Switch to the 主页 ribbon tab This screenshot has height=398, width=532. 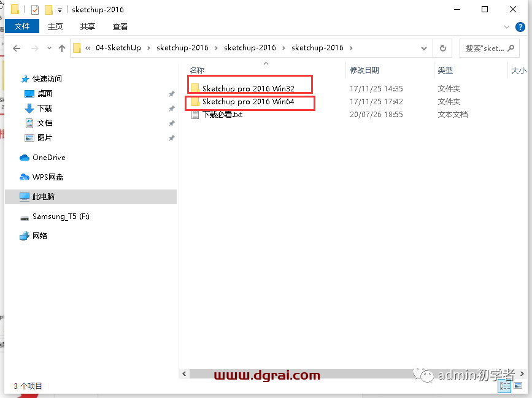click(55, 26)
